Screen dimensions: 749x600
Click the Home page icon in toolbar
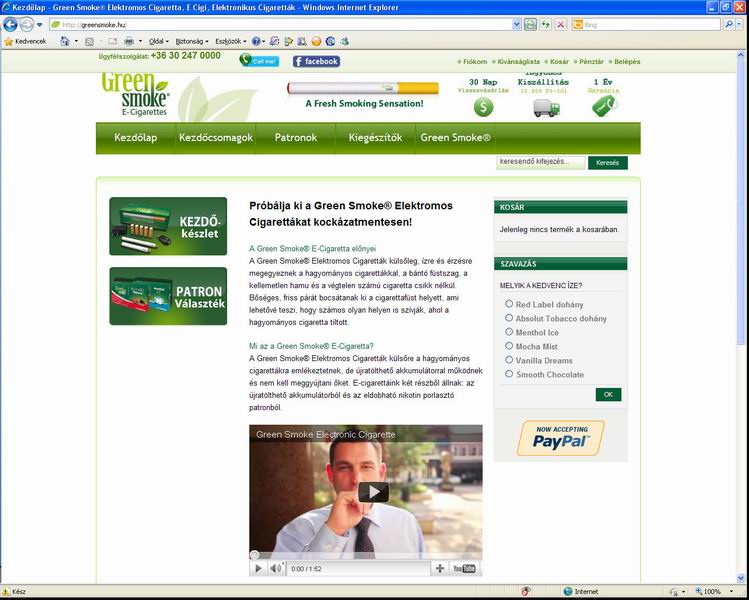pyautogui.click(x=64, y=42)
